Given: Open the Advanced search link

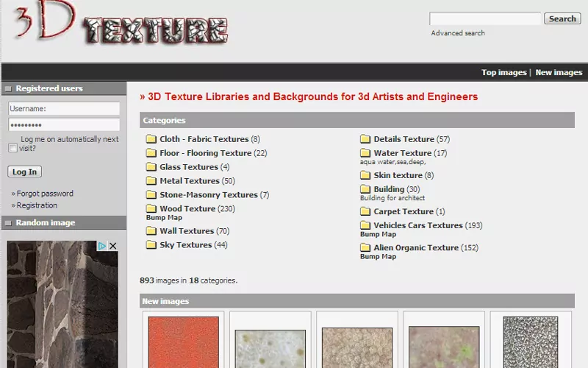Looking at the screenshot, I should point(458,33).
